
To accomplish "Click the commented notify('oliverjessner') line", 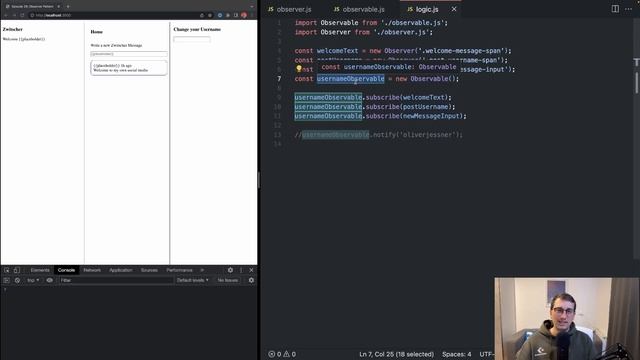I will point(378,134).
